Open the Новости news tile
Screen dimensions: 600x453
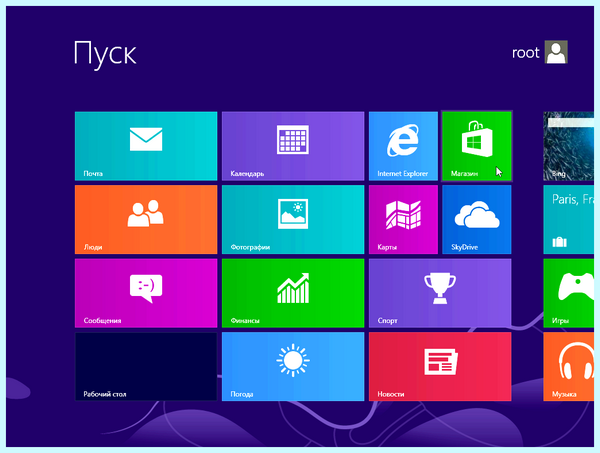440,367
